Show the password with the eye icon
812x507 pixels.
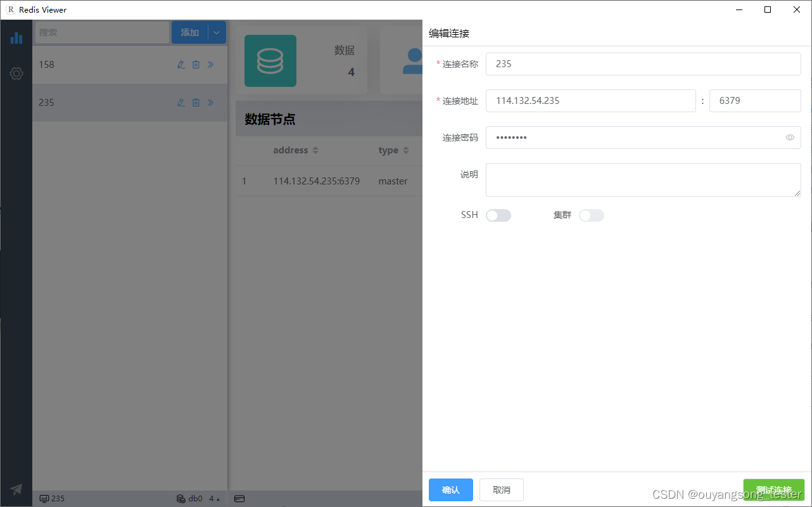click(x=790, y=138)
